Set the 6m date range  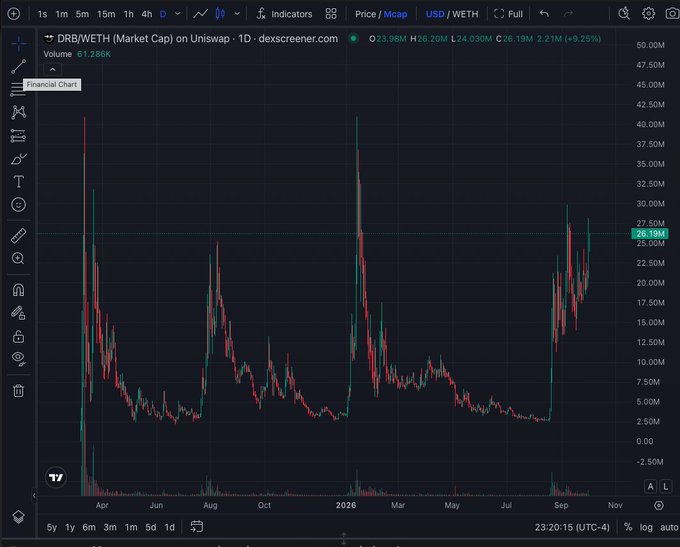89,527
